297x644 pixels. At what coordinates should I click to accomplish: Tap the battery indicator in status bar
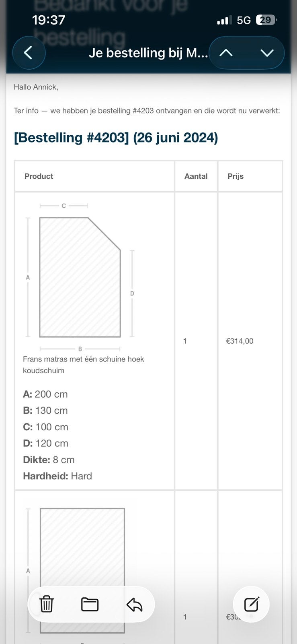point(266,20)
